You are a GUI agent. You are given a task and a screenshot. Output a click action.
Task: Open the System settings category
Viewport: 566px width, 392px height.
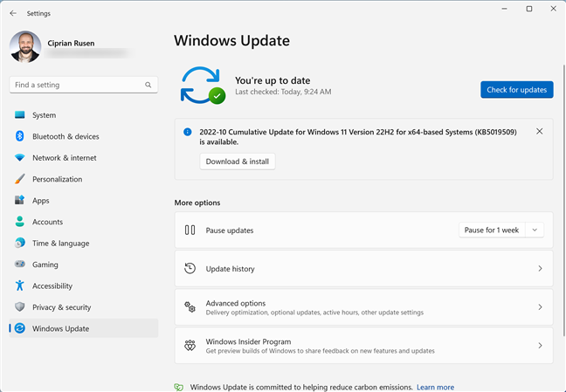[83, 115]
